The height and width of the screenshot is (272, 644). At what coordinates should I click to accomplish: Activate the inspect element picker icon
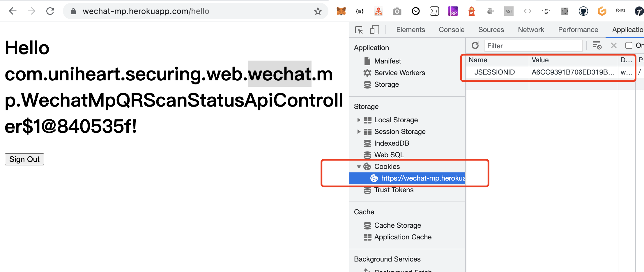pos(359,30)
